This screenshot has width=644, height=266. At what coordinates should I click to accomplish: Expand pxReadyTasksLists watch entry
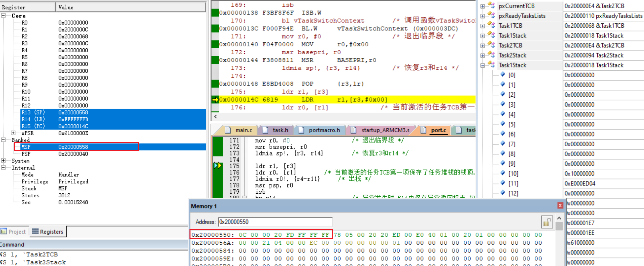(482, 16)
